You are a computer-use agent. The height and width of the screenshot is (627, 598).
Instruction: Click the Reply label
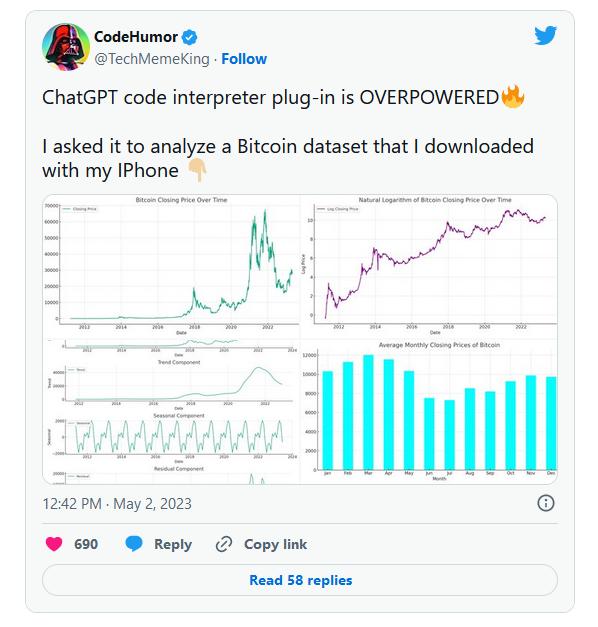pyautogui.click(x=173, y=544)
